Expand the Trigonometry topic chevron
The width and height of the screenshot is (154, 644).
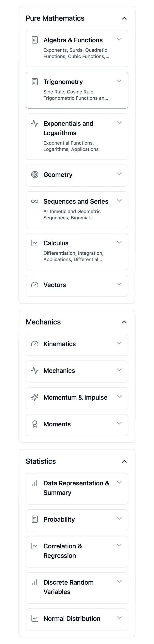click(x=119, y=81)
